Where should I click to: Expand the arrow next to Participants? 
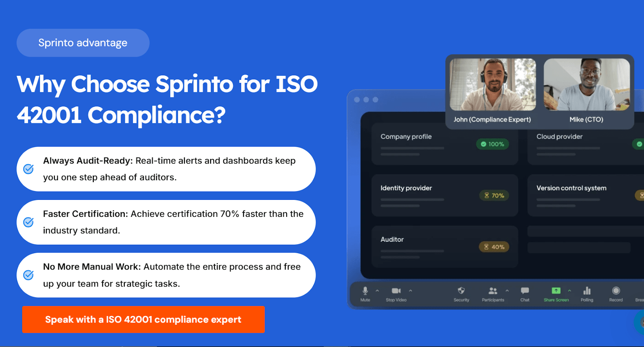pyautogui.click(x=507, y=290)
